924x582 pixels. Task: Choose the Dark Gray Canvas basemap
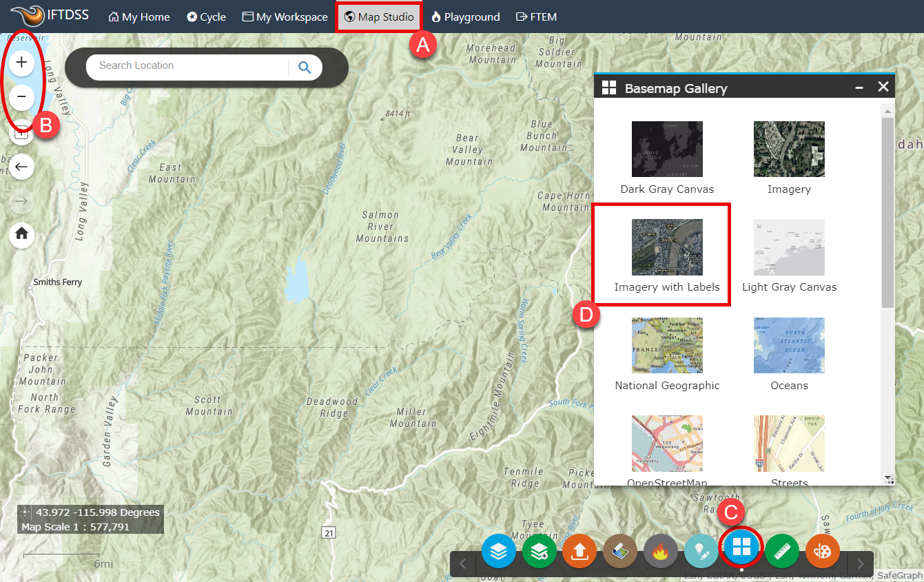667,149
